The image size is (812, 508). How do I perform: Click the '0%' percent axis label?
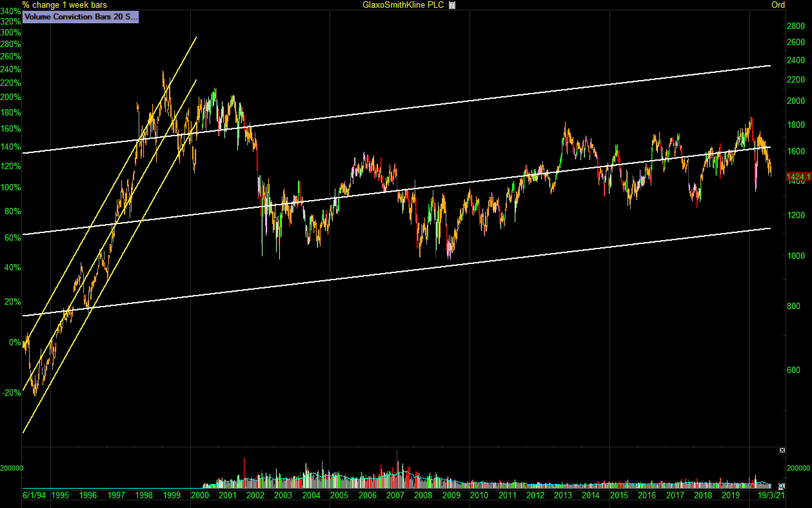click(15, 343)
